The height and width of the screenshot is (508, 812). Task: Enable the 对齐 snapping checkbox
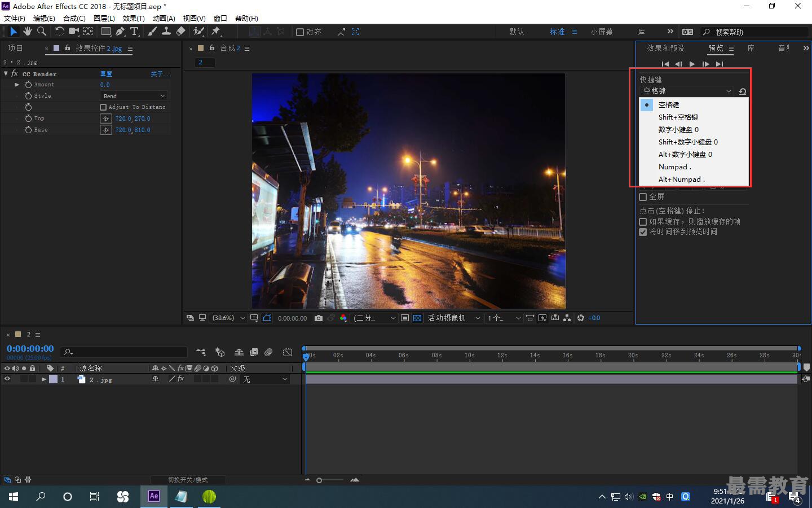(300, 32)
